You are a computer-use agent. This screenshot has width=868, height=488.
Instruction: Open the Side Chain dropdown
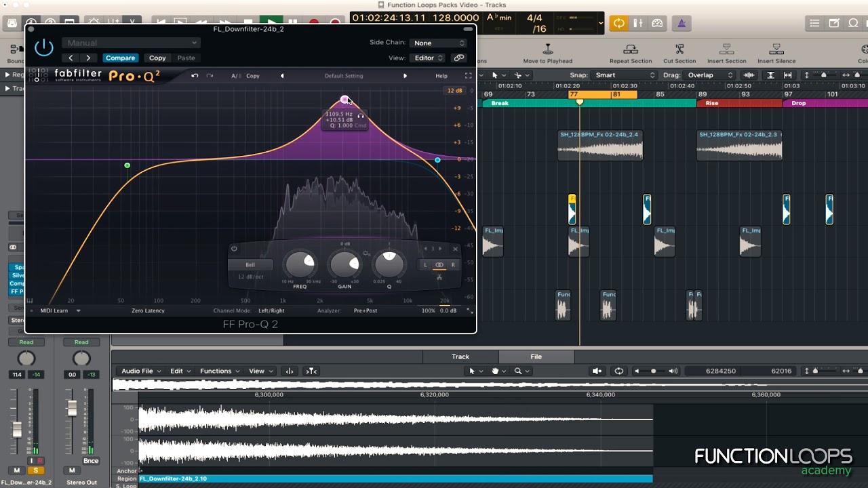[x=439, y=43]
